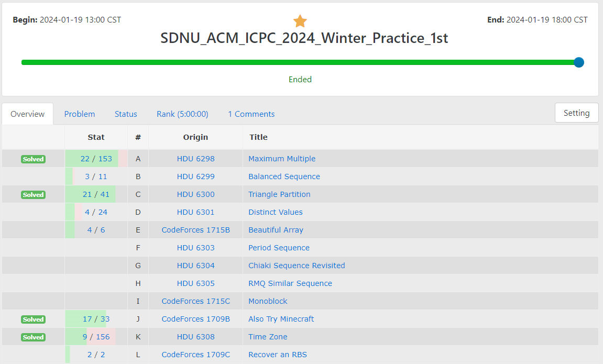Select the Overview tab
603x364 pixels.
tap(27, 114)
